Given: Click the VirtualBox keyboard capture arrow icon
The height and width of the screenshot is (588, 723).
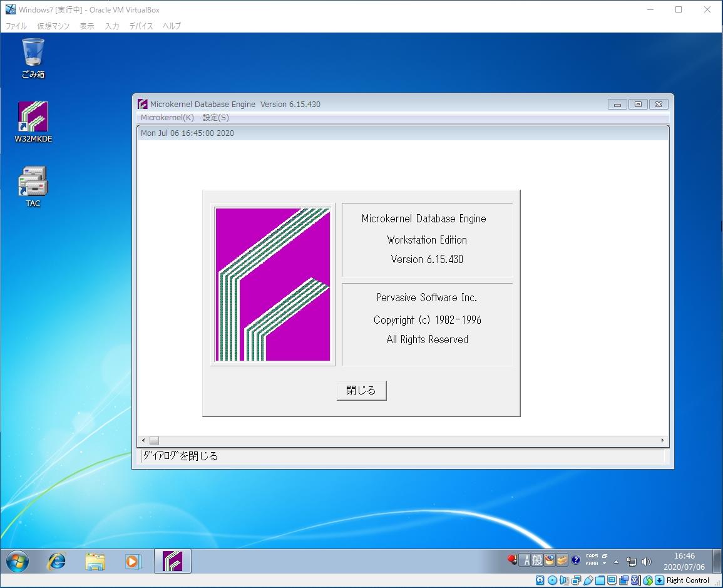Looking at the screenshot, I should (660, 580).
